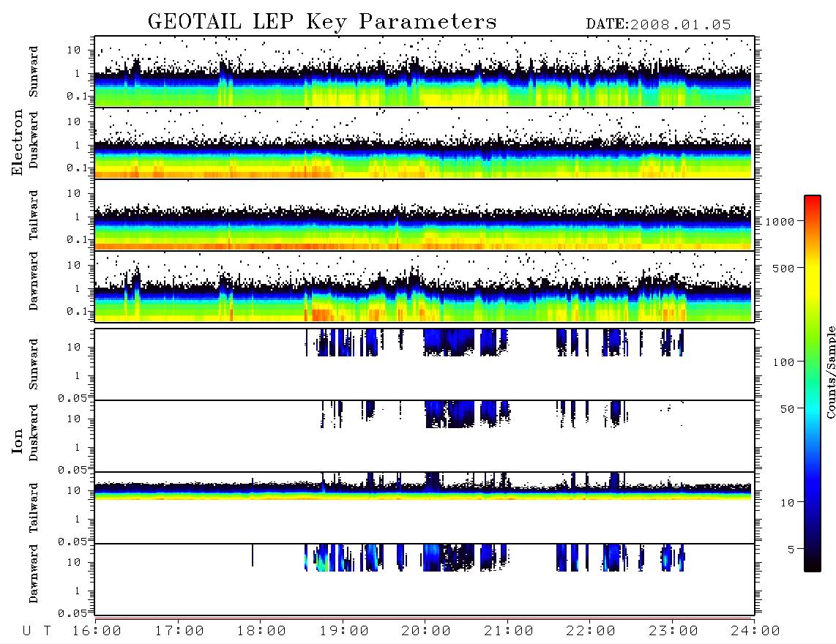Click the "Counts/Sample" color bar label
Image resolution: width=836 pixels, height=644 pixels.
(x=830, y=372)
